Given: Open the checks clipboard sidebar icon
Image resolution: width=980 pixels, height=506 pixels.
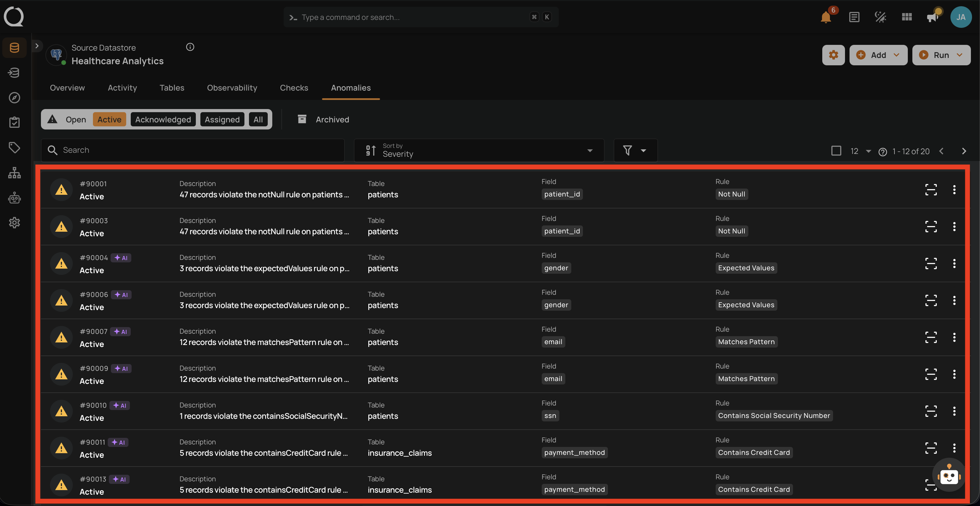Looking at the screenshot, I should point(14,122).
